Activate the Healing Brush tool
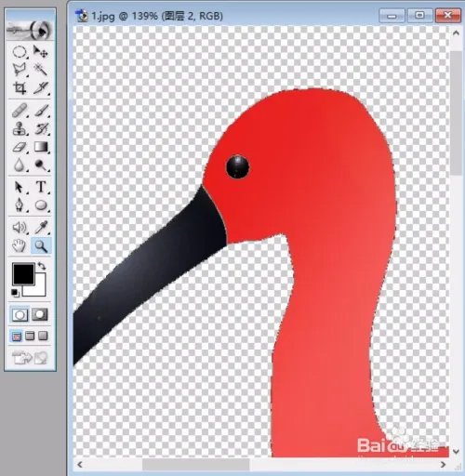 coord(20,111)
